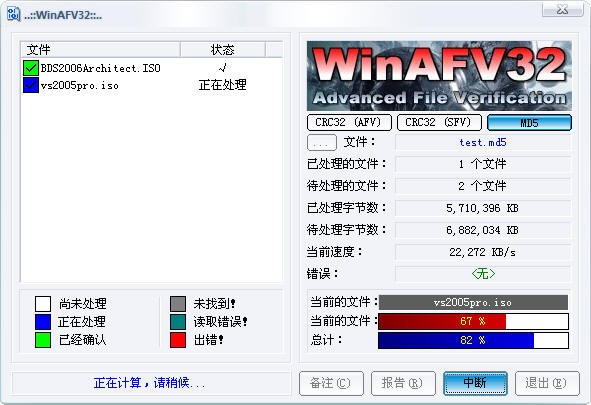Click the 备注 (C) button
591x405 pixels.
coord(331,383)
